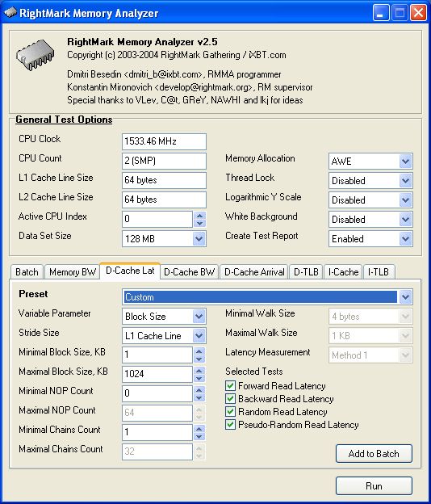Click the 'Selected Tests' label
Screen dimensions: 431x504
coord(253,372)
